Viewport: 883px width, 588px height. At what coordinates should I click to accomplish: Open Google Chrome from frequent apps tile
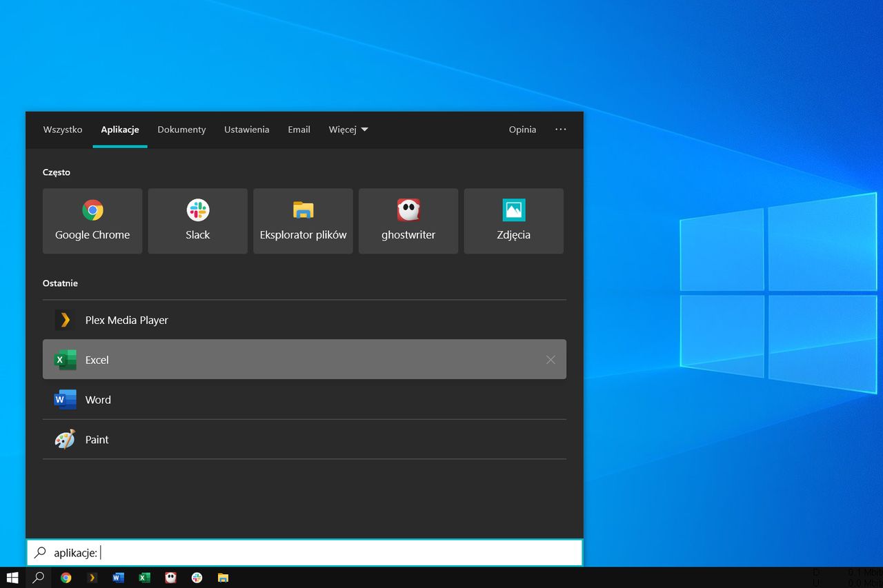(x=92, y=221)
